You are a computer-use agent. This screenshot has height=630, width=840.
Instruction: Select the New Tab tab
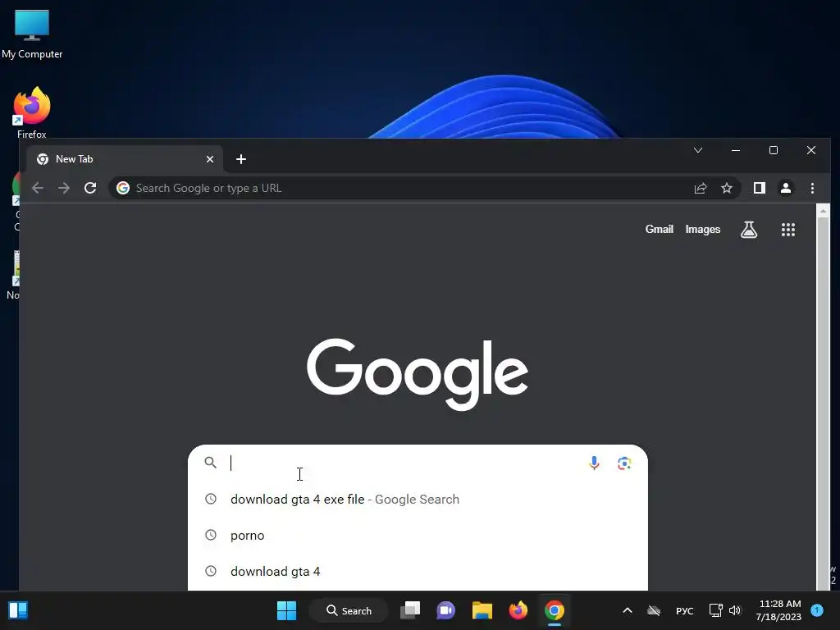coord(125,159)
